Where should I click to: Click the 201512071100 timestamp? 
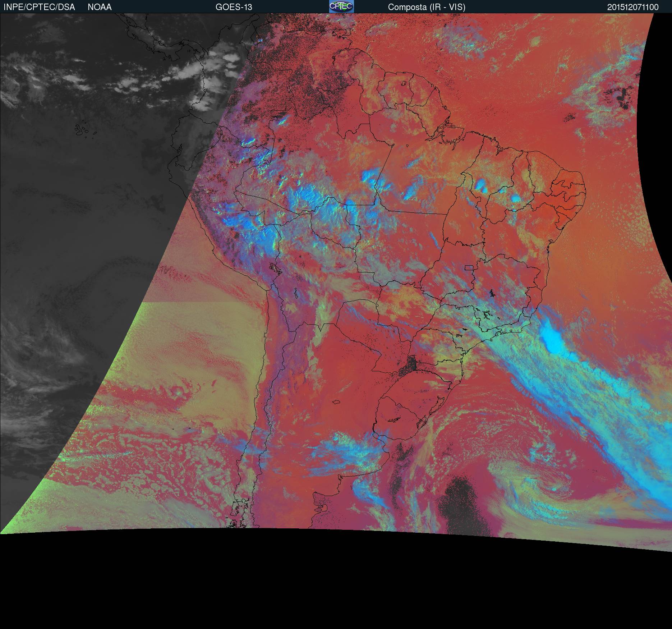coord(633,7)
